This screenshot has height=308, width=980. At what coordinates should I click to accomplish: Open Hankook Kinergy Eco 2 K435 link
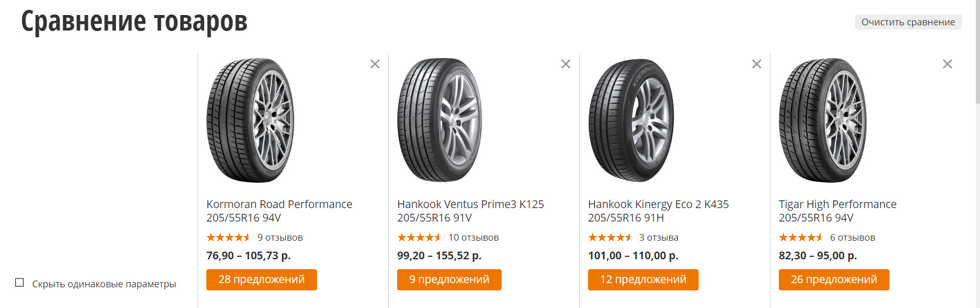click(658, 211)
